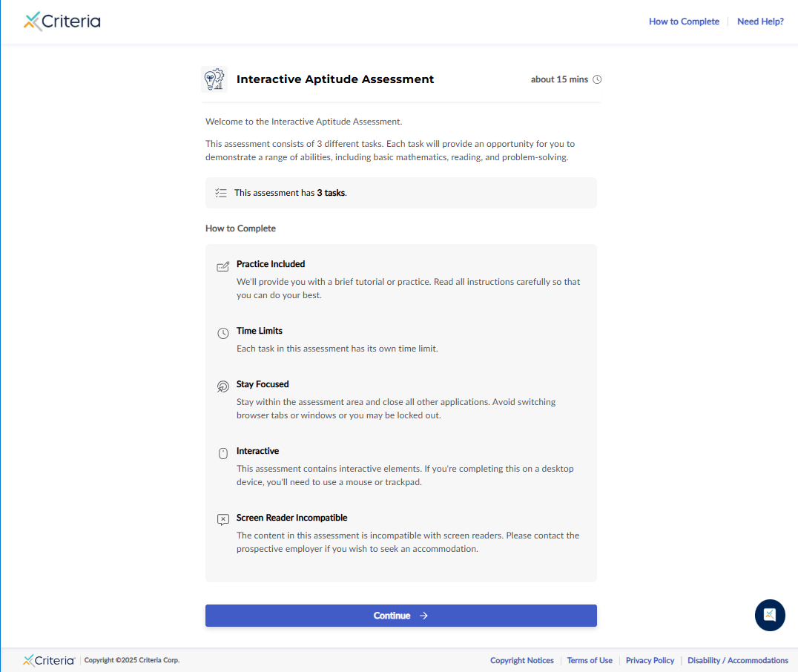Click the Time Limits clock icon
This screenshot has width=798, height=672.
tap(222, 333)
